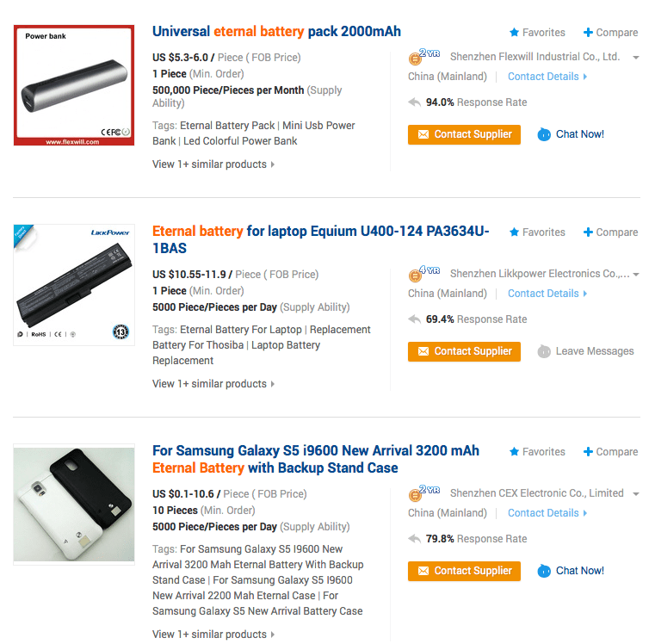655x644 pixels.
Task: Click the power bank product thumbnail
Action: tap(74, 85)
